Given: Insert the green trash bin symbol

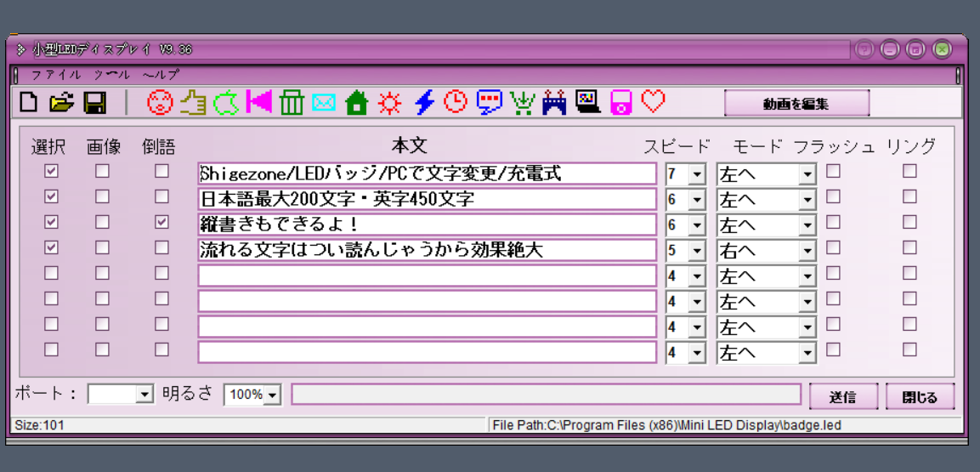Looking at the screenshot, I should click(292, 102).
